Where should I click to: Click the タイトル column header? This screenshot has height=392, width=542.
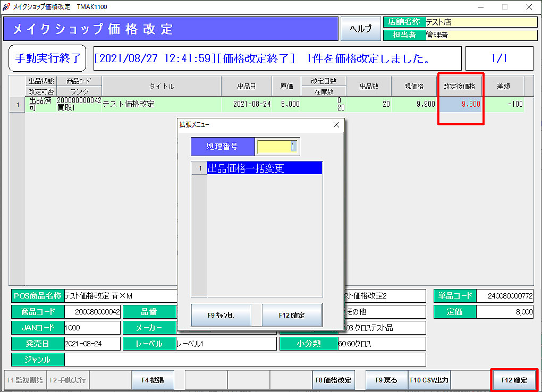coord(161,86)
